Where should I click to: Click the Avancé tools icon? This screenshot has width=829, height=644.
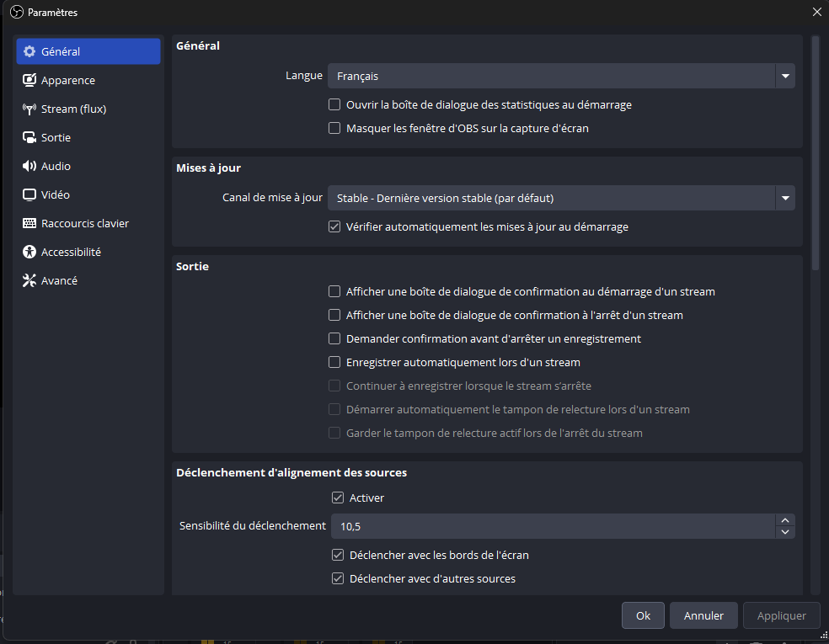pos(29,280)
